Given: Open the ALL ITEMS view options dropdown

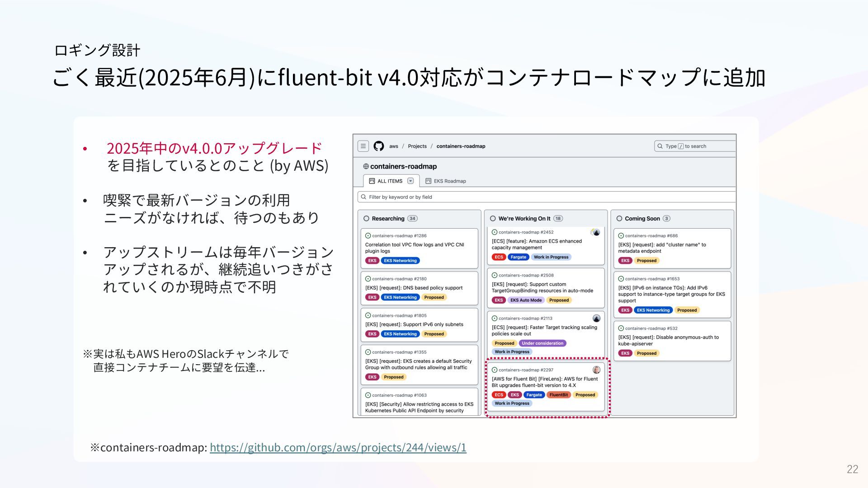Looking at the screenshot, I should click(x=410, y=181).
